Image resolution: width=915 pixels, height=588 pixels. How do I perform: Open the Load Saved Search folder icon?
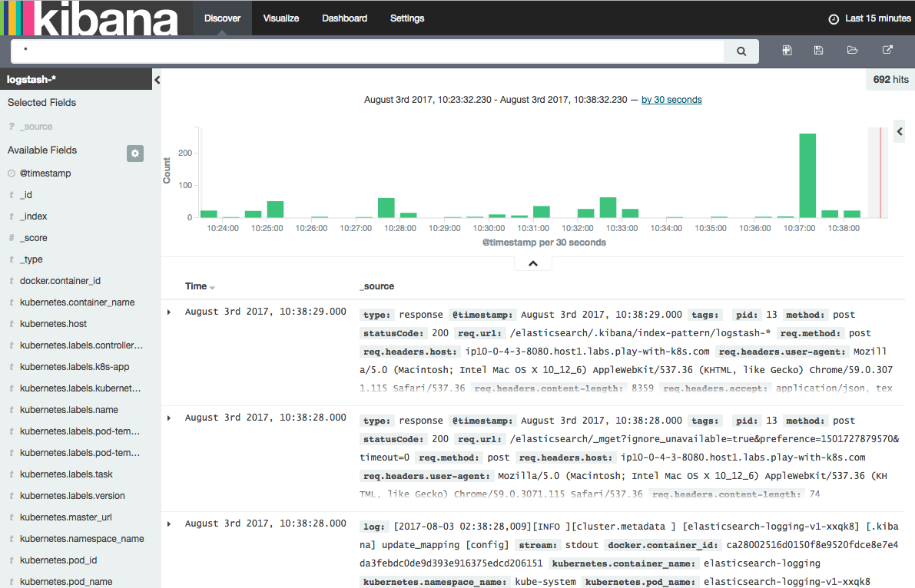[852, 51]
